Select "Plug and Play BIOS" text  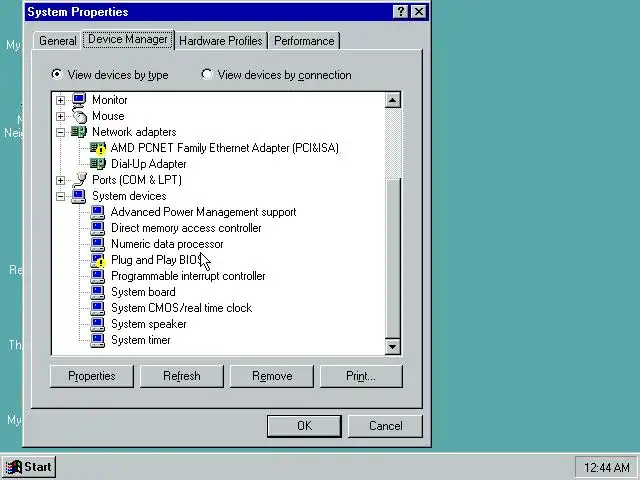(156, 260)
